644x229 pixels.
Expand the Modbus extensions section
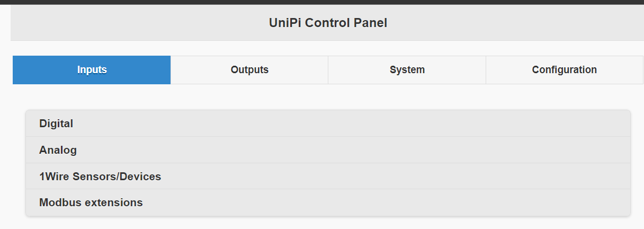(328, 202)
